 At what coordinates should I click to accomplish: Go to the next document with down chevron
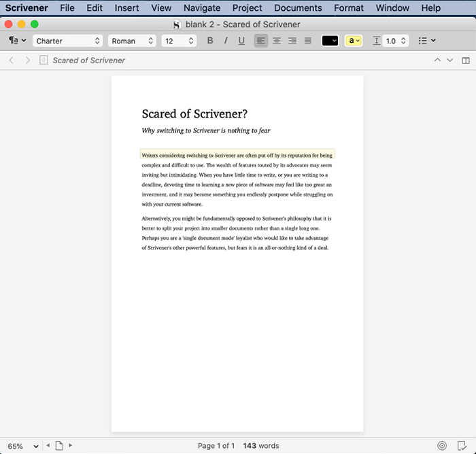tap(450, 60)
